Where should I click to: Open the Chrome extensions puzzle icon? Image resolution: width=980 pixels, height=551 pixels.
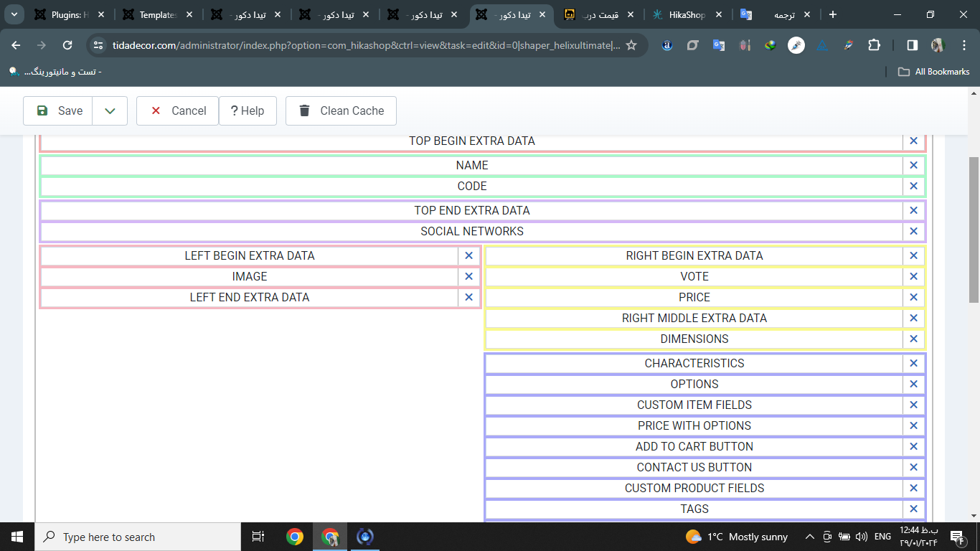pyautogui.click(x=874, y=45)
